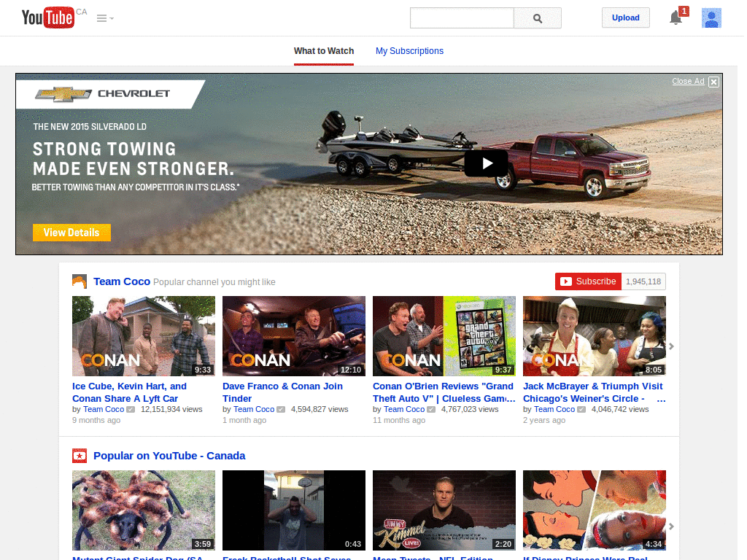
Task: Open 'Dave Franco & Conan Join Tinder' title
Action: pos(282,392)
